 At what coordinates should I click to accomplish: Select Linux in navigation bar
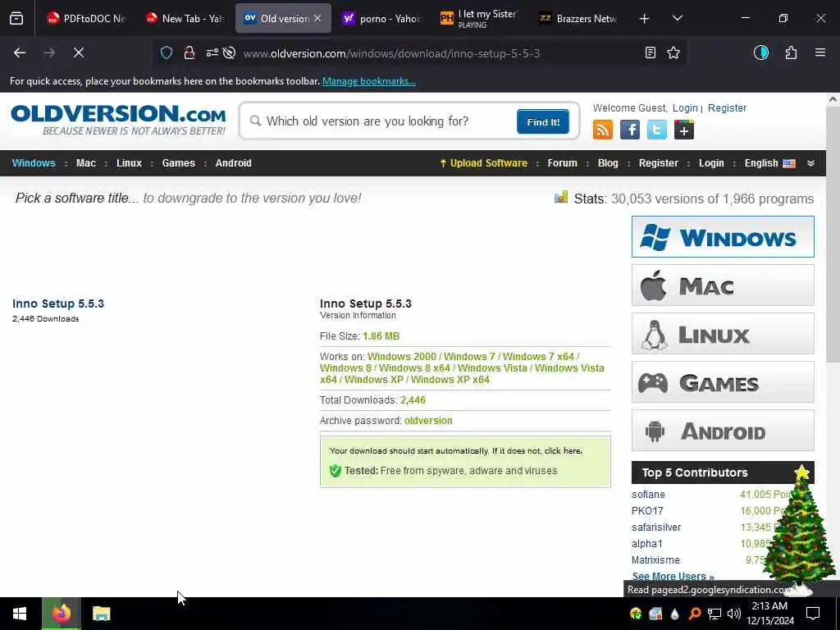[129, 163]
